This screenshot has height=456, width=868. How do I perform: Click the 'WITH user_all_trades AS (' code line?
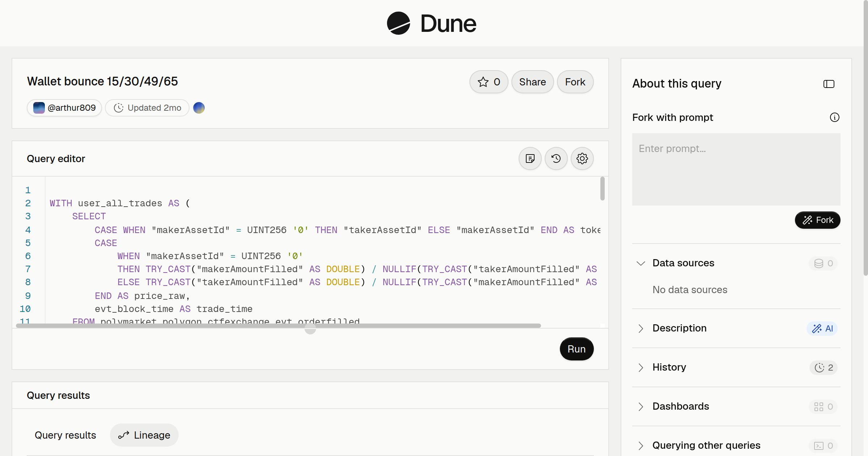click(x=120, y=203)
